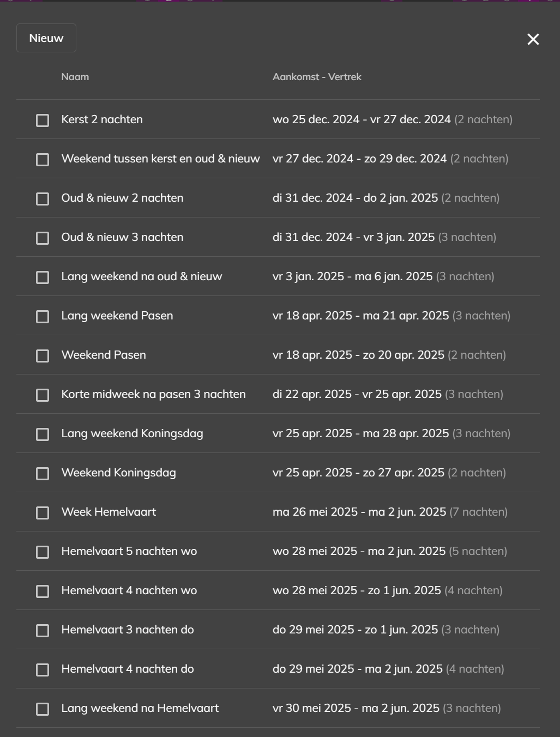The image size is (560, 737).
Task: Open the Hemelvaart 4 nachten wo row name
Action: click(x=129, y=590)
